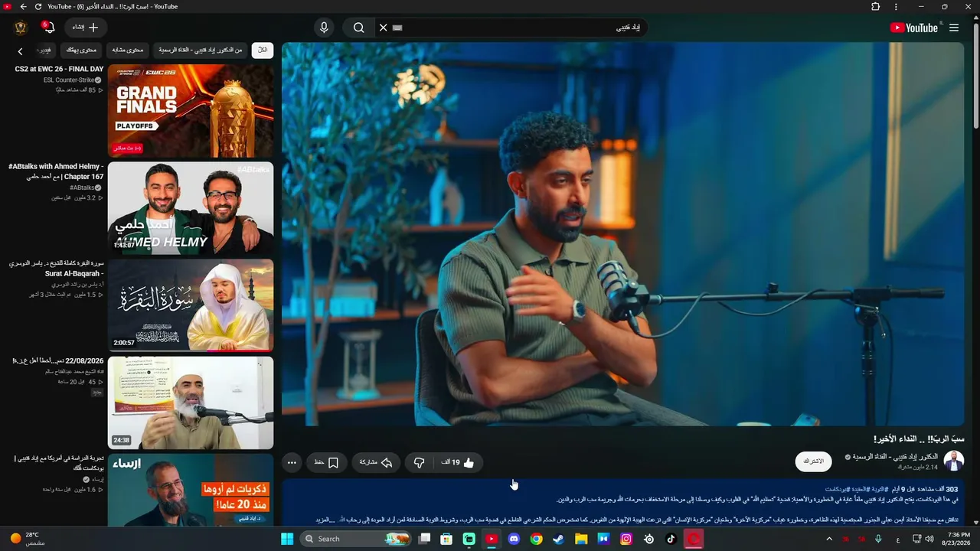The height and width of the screenshot is (551, 980).
Task: Reload the page with refresh icon
Action: (x=38, y=6)
